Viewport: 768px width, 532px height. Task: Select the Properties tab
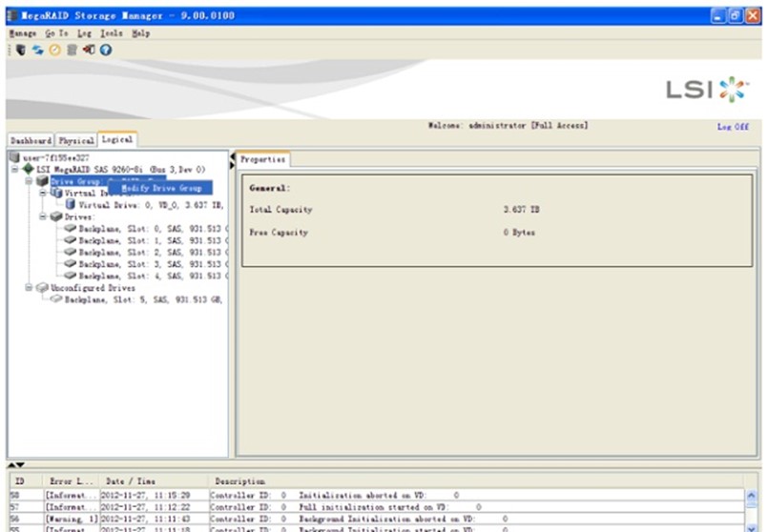[x=263, y=160]
